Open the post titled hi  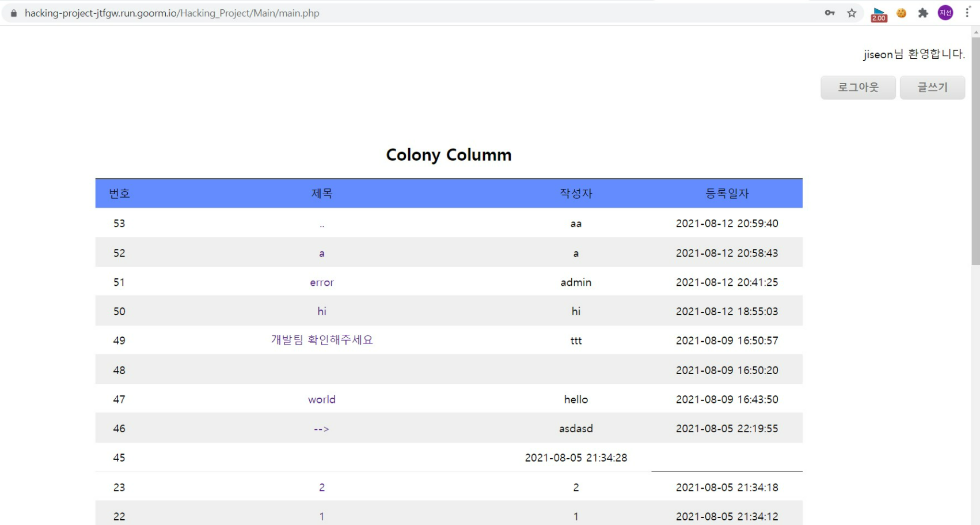pyautogui.click(x=322, y=311)
